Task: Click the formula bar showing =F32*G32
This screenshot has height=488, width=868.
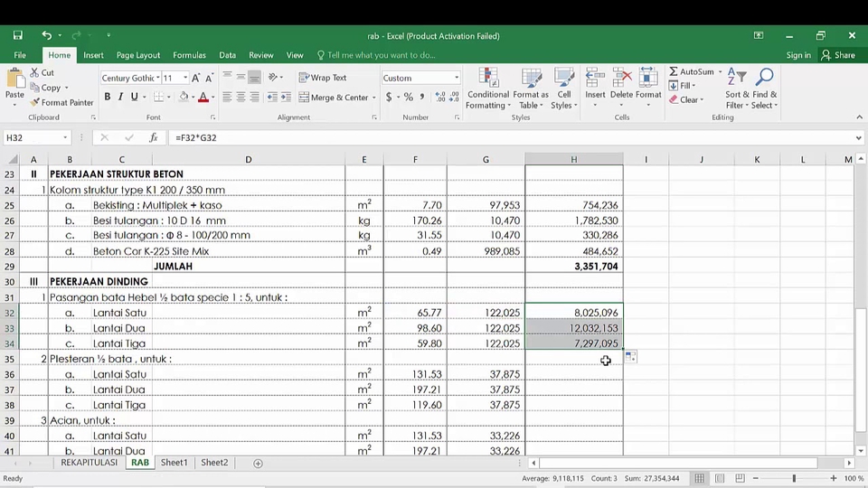Action: pos(509,137)
